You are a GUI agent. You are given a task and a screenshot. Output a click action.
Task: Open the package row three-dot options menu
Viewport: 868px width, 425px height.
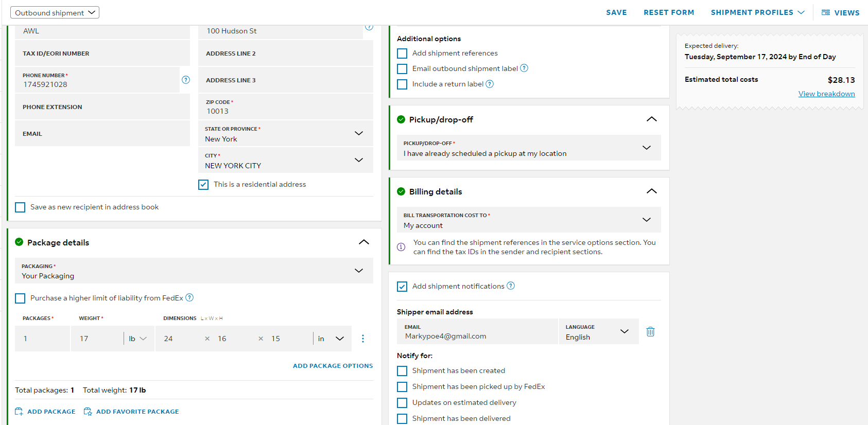[x=363, y=339]
